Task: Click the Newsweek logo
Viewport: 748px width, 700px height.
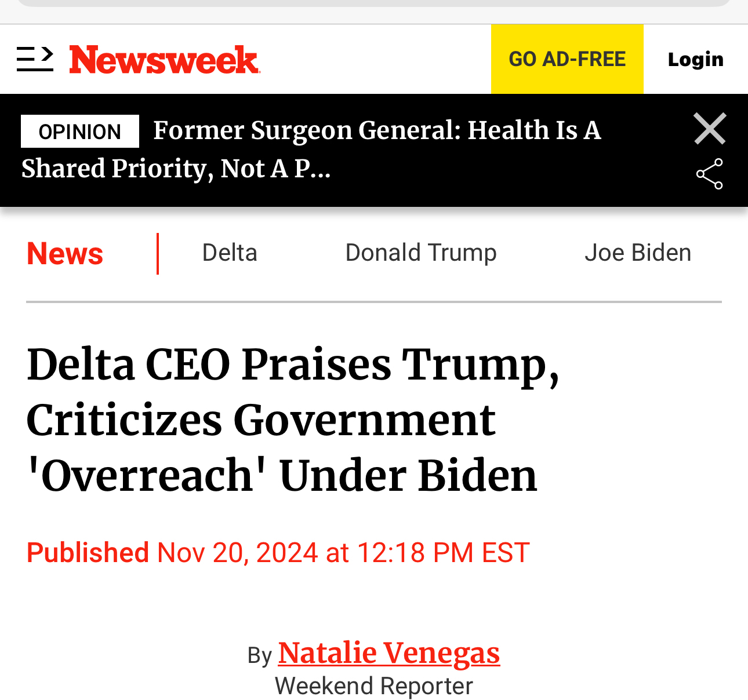Action: (165, 60)
